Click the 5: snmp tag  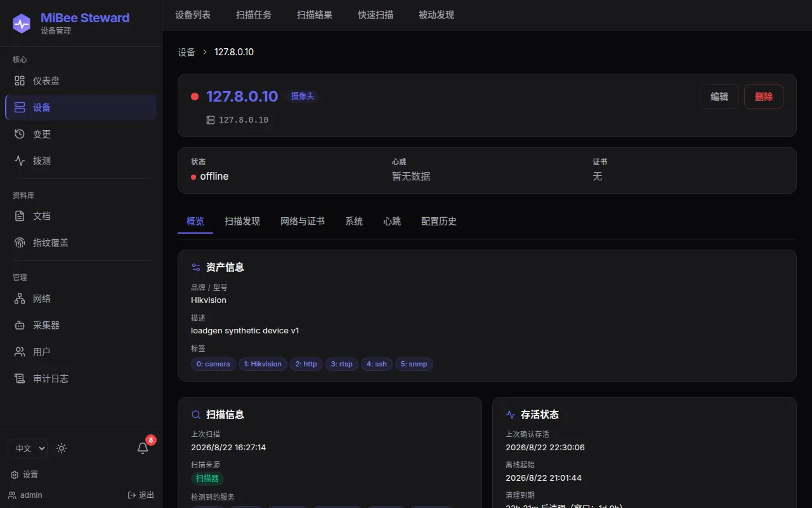414,364
